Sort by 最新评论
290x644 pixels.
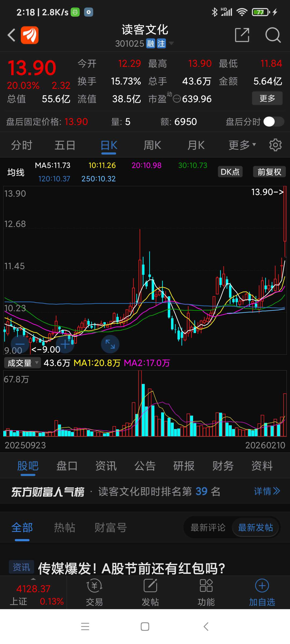208,528
